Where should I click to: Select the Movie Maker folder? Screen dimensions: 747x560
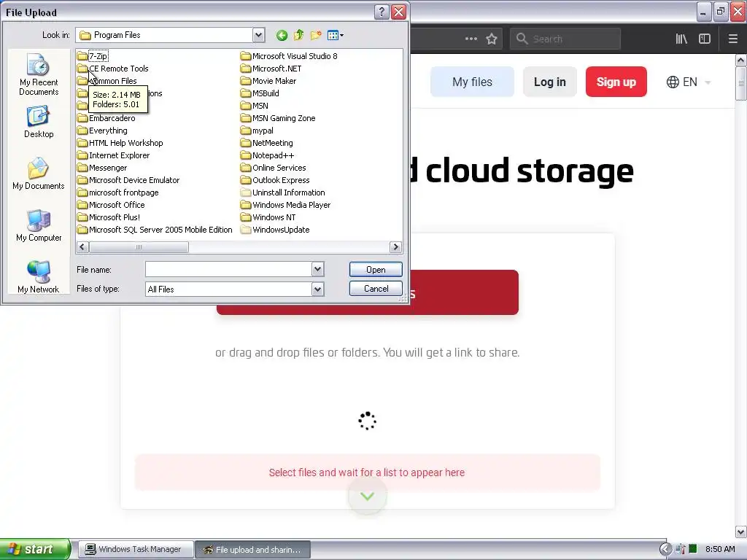click(268, 81)
